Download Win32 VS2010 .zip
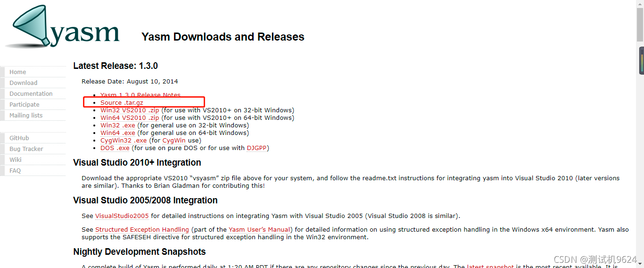 click(130, 110)
